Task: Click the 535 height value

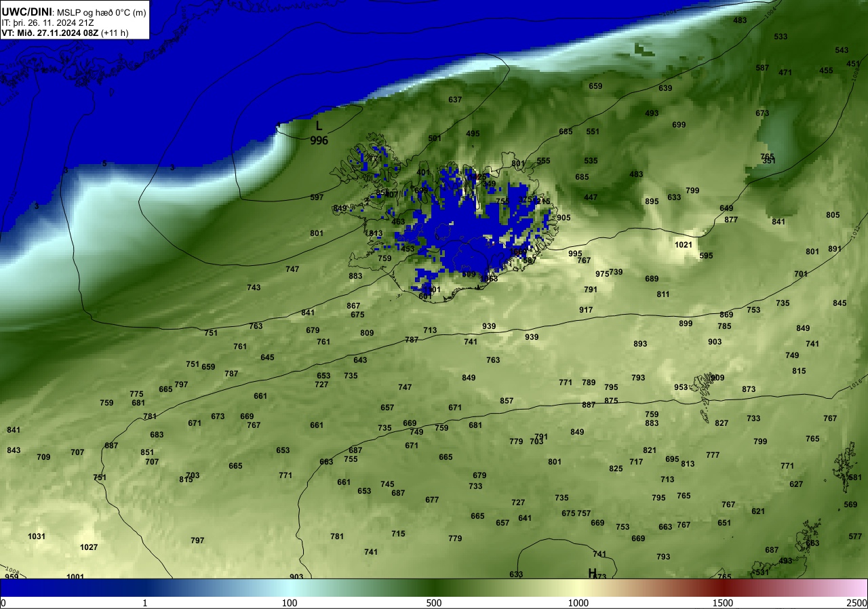Action: 591,161
